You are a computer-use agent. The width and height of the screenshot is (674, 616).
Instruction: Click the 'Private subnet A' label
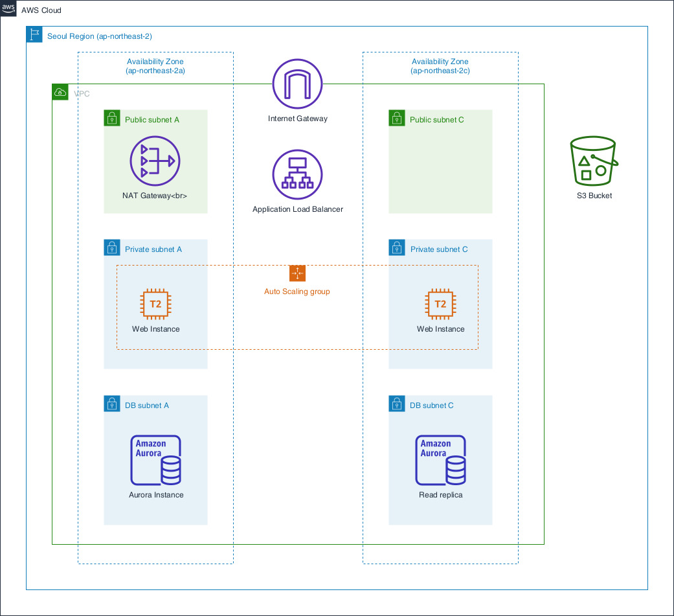tap(153, 249)
